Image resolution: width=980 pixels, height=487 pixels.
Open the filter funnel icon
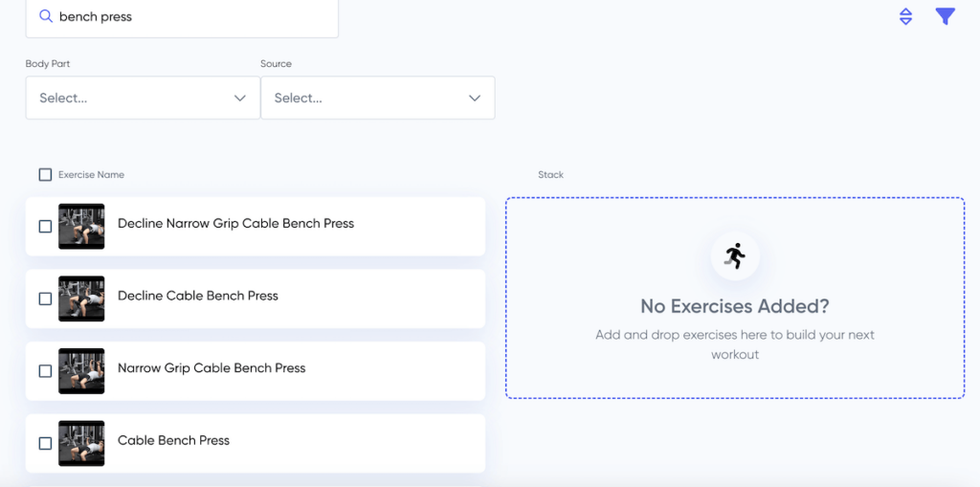coord(945,16)
